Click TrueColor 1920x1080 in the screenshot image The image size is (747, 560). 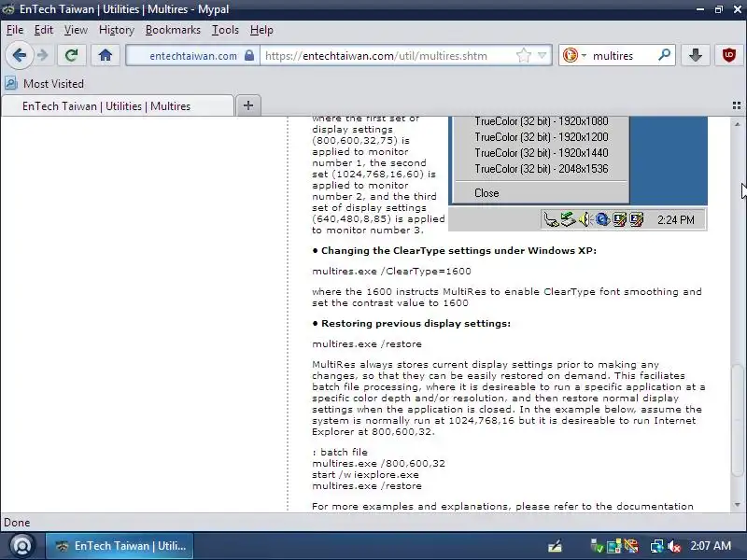pos(542,121)
